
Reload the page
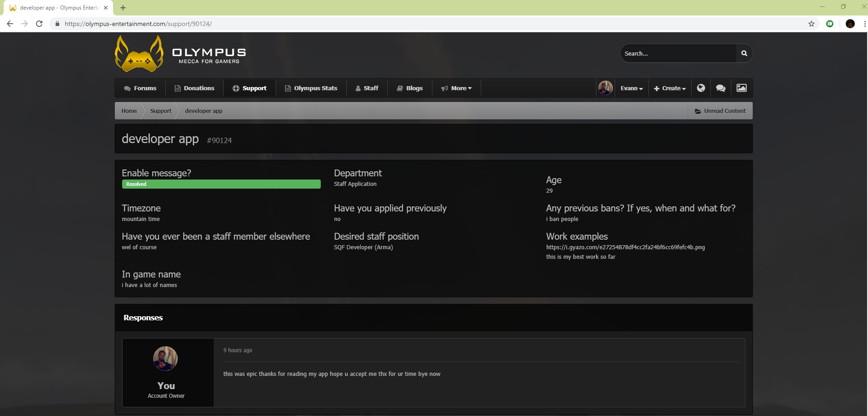pyautogui.click(x=39, y=24)
